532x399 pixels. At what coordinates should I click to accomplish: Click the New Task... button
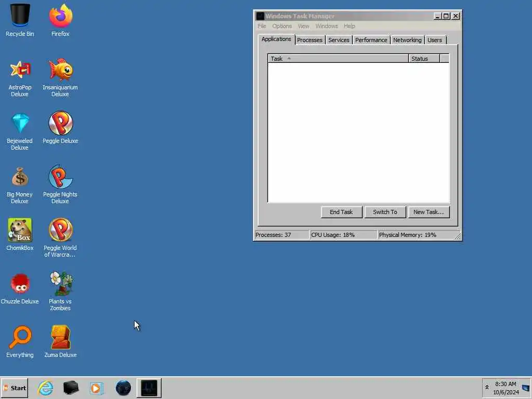[x=429, y=212]
